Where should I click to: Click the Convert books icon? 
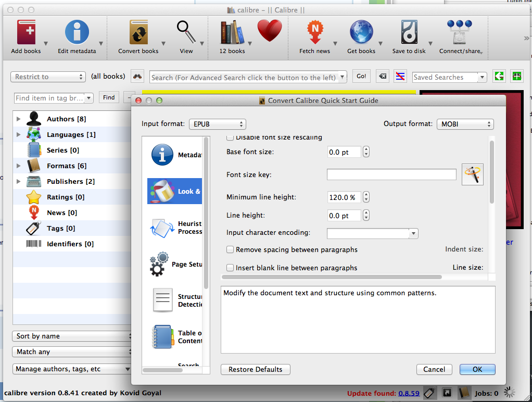138,32
